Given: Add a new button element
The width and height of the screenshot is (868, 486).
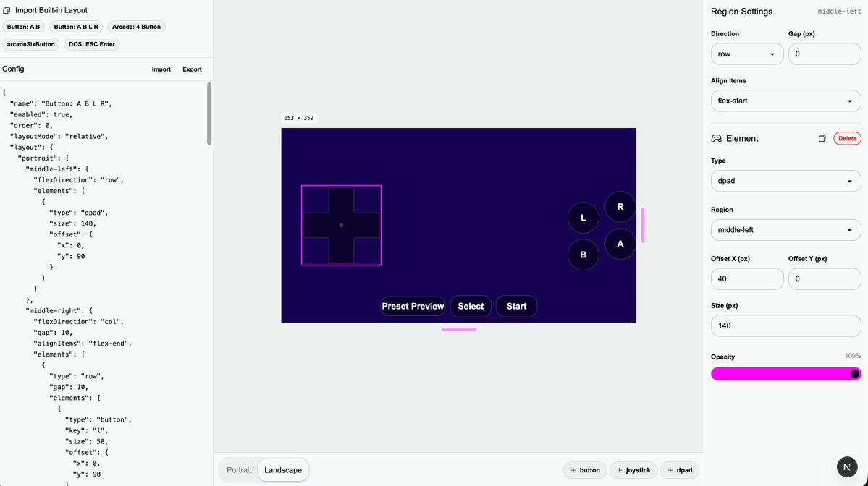Looking at the screenshot, I should [x=585, y=470].
